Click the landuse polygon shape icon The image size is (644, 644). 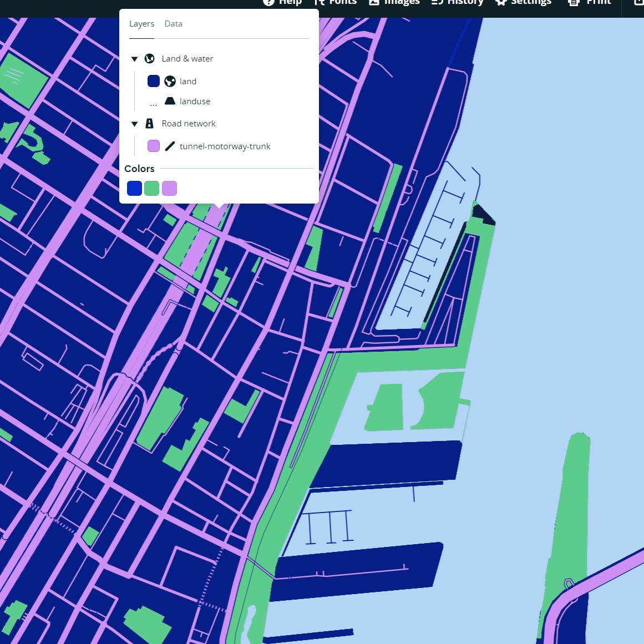pyautogui.click(x=170, y=101)
